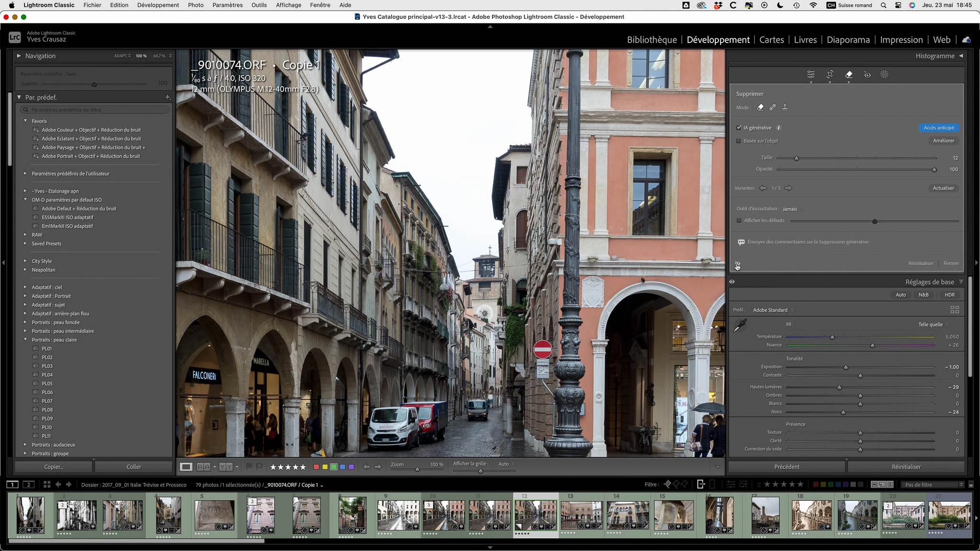
Task: Open the Masking tool
Action: pos(884,74)
